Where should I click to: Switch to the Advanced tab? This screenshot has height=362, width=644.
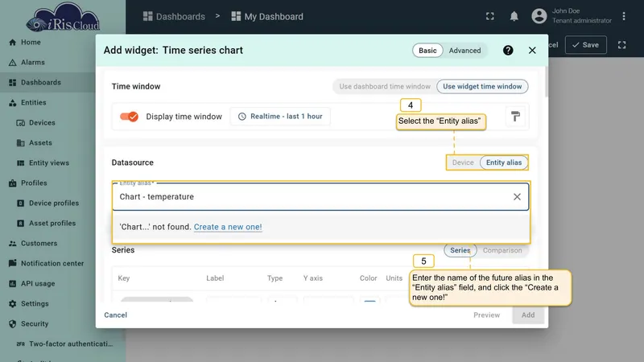[464, 51]
